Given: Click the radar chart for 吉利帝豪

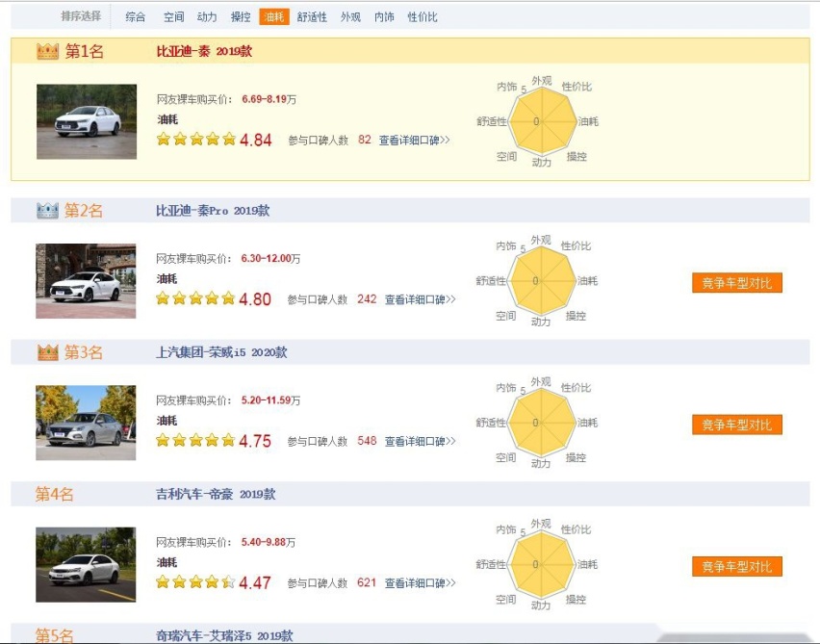Looking at the screenshot, I should 541,564.
